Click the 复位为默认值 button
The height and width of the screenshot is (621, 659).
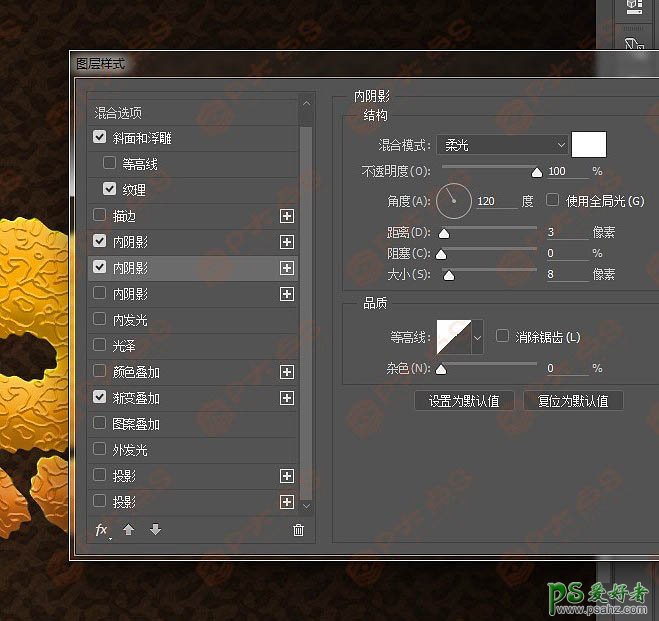tap(573, 401)
